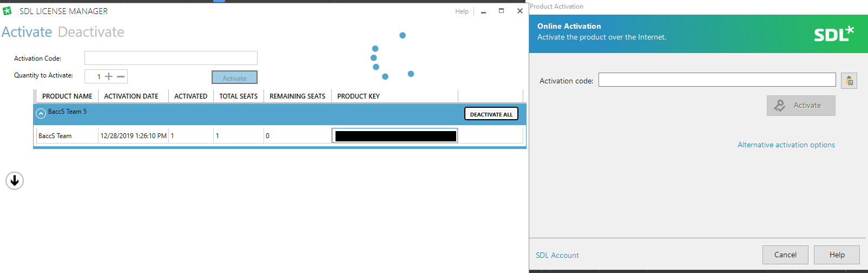Sort by ACTIVATION DATE column header
This screenshot has width=868, height=273.
click(131, 96)
